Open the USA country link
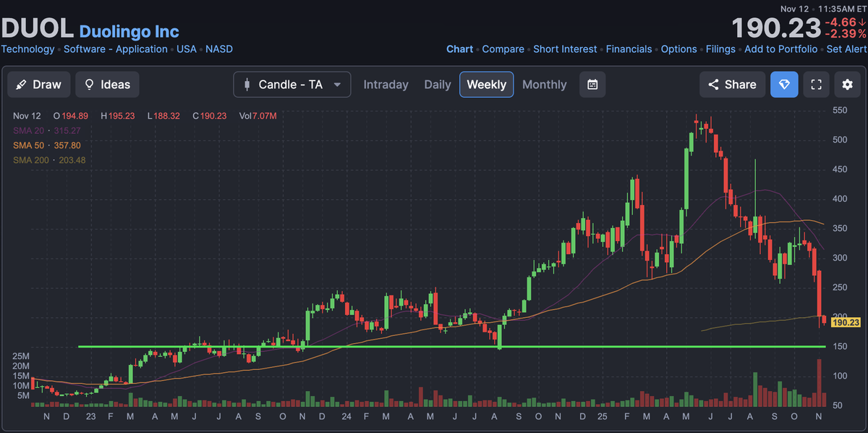 pyautogui.click(x=187, y=49)
